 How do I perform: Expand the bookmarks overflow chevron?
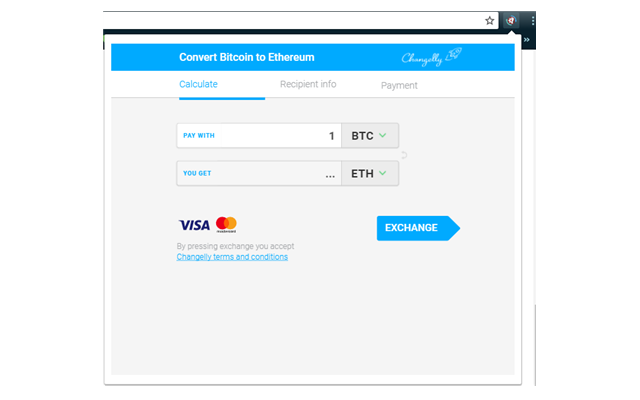point(527,40)
